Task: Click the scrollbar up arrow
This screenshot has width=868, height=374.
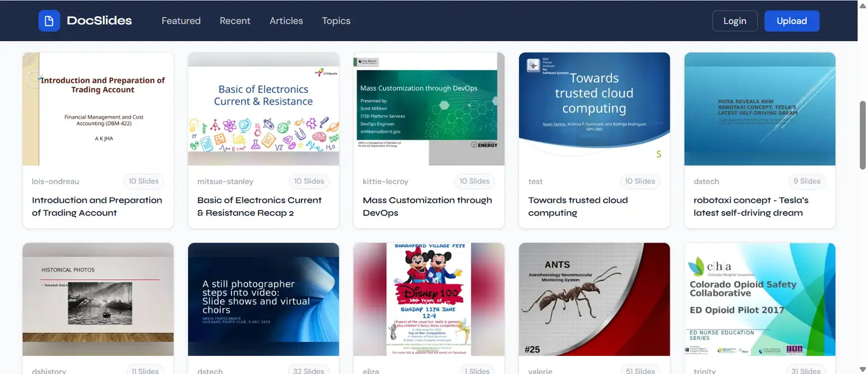Action: pos(863,5)
